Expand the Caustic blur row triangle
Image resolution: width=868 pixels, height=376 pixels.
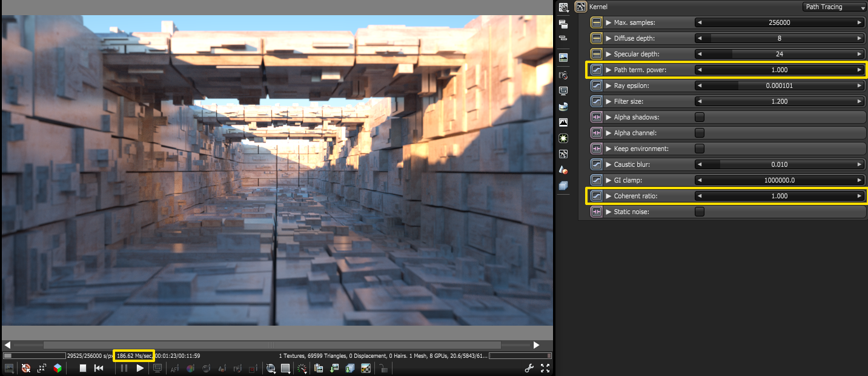pyautogui.click(x=609, y=164)
